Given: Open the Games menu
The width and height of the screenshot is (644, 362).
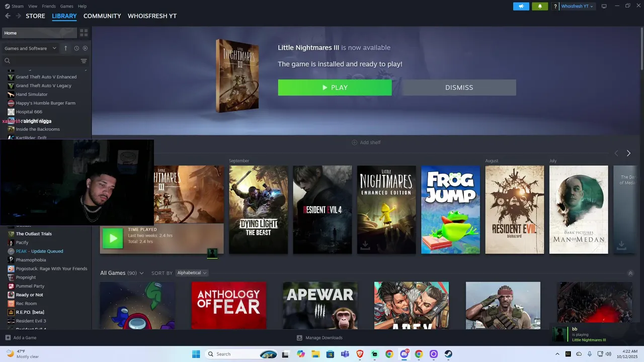Looking at the screenshot, I should [x=67, y=6].
